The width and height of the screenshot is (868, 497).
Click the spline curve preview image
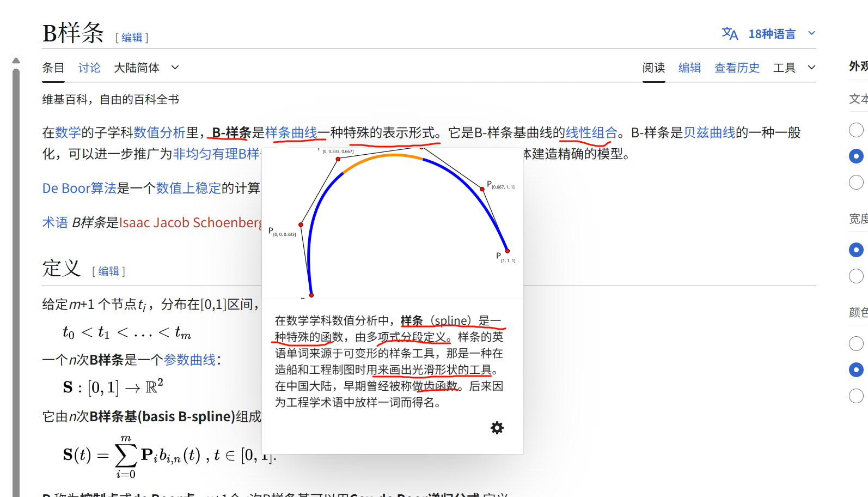click(393, 223)
